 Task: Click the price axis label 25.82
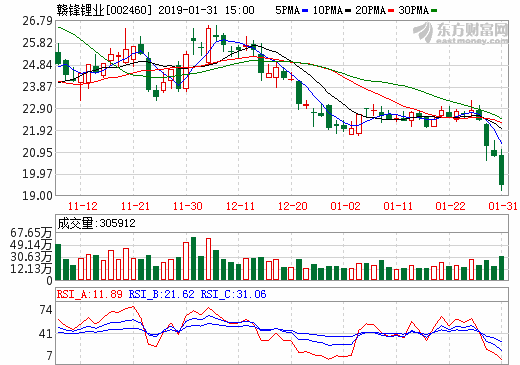click(x=37, y=43)
